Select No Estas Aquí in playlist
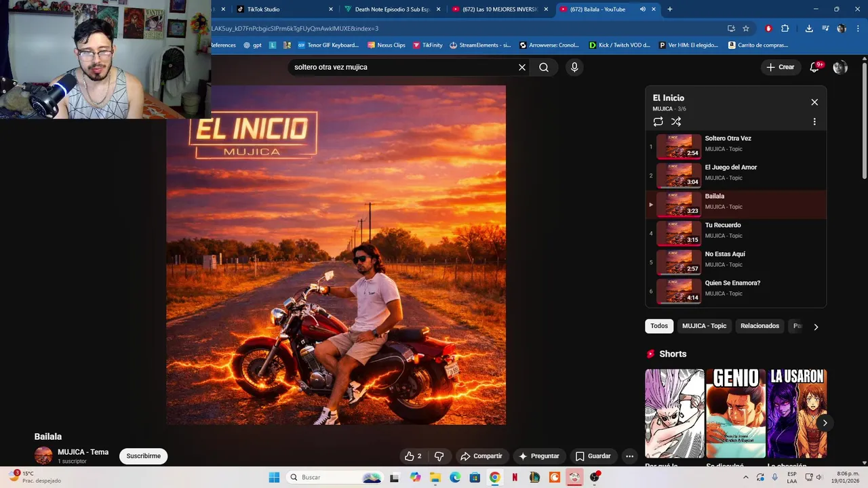868x488 pixels. [736, 262]
